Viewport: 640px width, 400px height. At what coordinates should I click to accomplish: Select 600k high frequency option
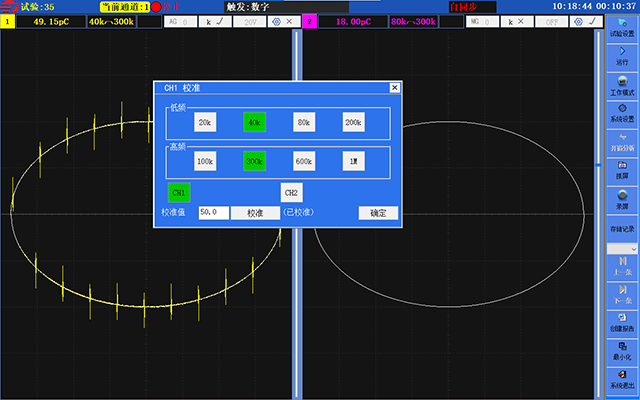[304, 160]
